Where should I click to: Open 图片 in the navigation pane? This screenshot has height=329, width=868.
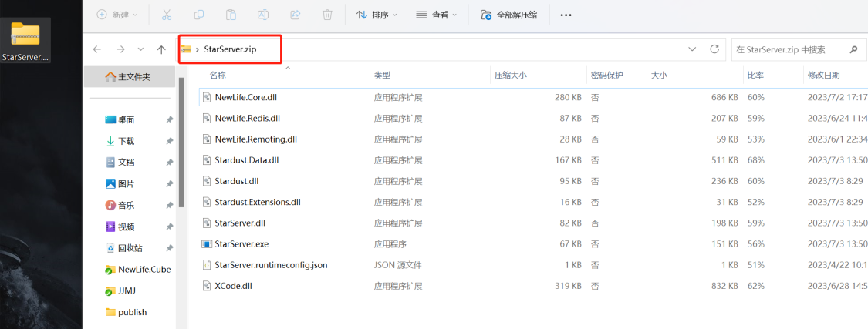[127, 183]
